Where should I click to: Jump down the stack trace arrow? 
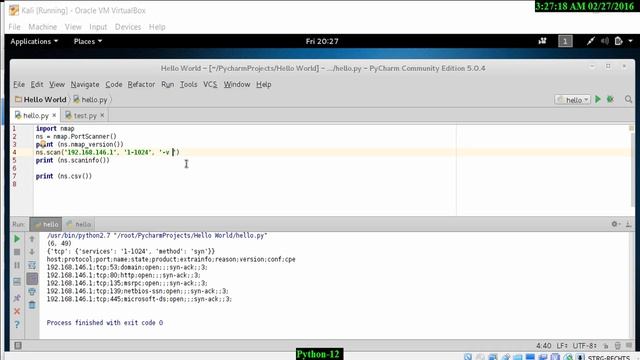coord(32,252)
